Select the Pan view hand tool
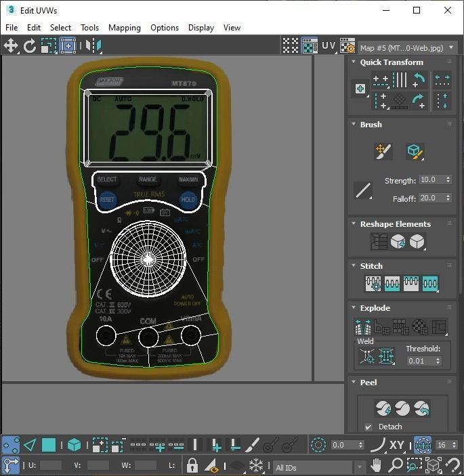Image resolution: width=464 pixels, height=476 pixels. click(x=376, y=465)
